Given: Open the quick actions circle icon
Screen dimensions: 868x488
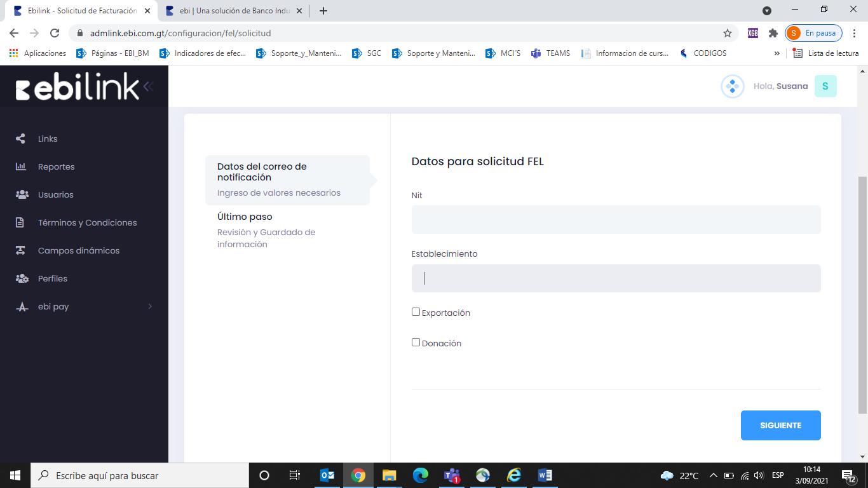Looking at the screenshot, I should [732, 86].
